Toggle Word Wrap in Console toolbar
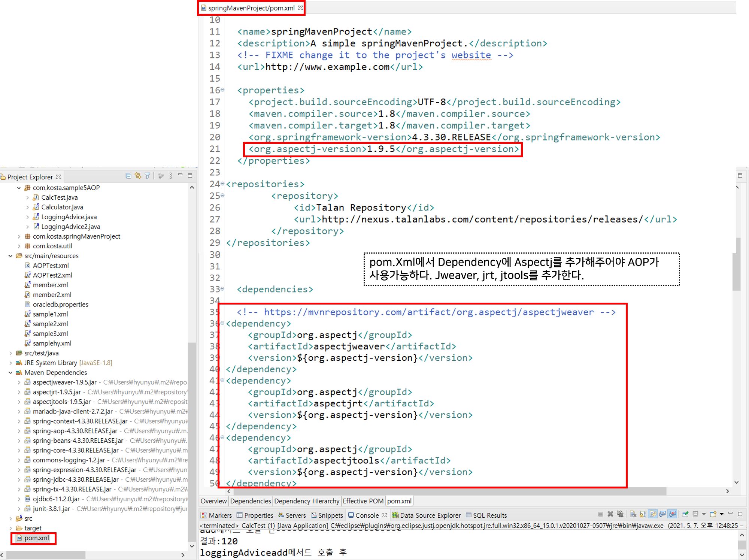The height and width of the screenshot is (560, 749). tap(653, 514)
